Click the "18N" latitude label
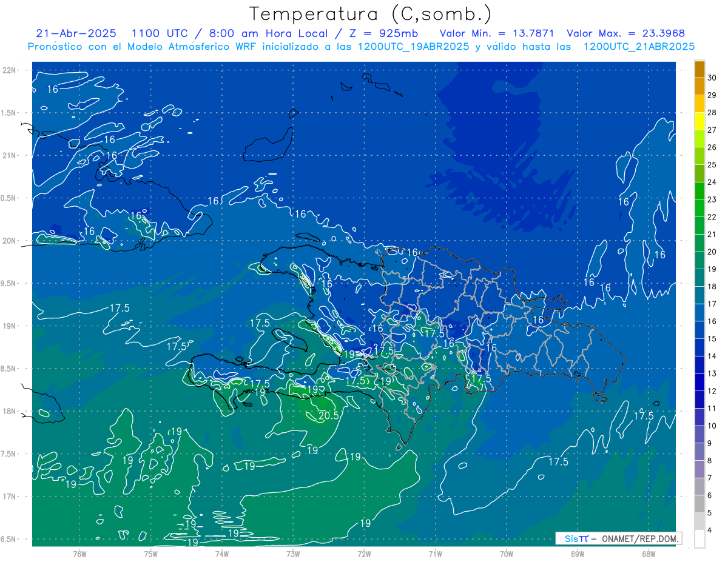This screenshot has height=562, width=728. pyautogui.click(x=9, y=411)
